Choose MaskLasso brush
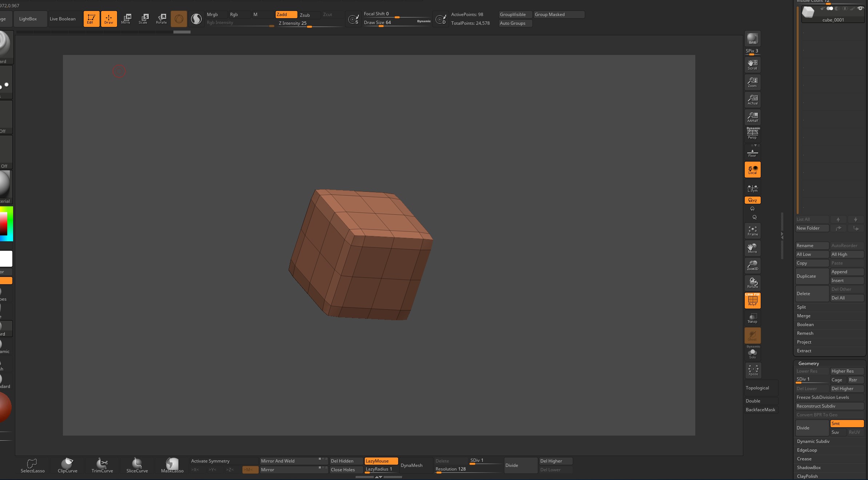 pos(172,465)
